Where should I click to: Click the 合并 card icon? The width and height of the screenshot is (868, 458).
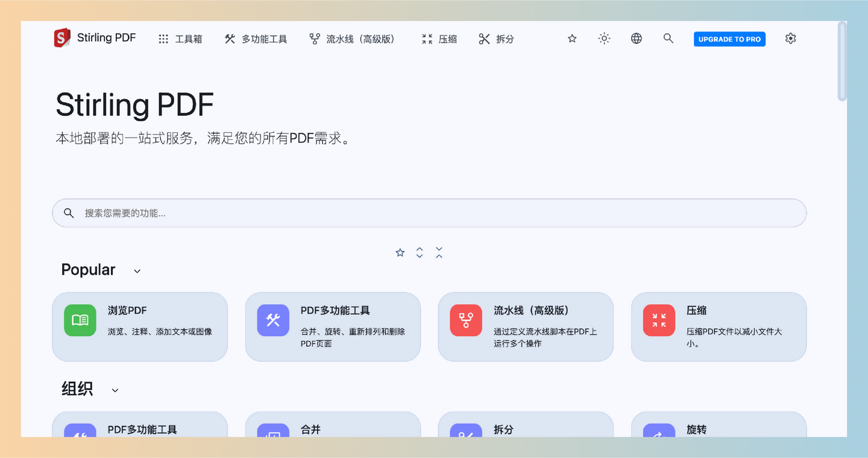[273, 431]
